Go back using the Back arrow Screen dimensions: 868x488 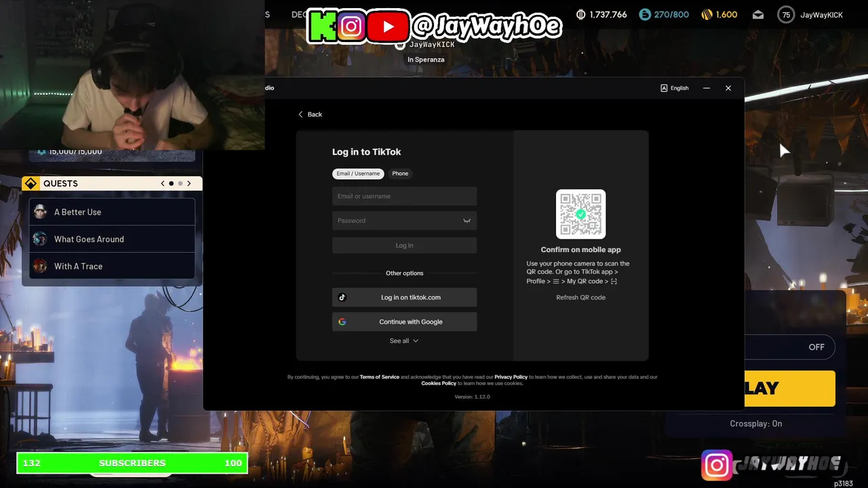click(310, 115)
